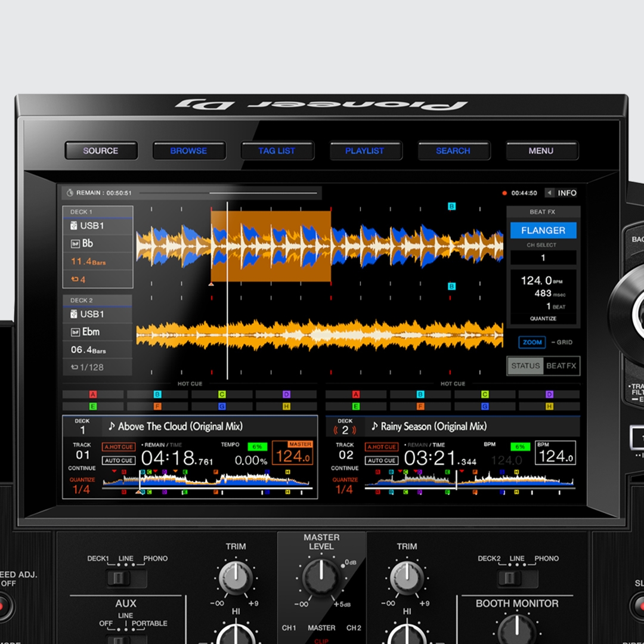This screenshot has width=644, height=644.
Task: Click the orange loop region on Deck 1 waveform
Action: click(271, 246)
